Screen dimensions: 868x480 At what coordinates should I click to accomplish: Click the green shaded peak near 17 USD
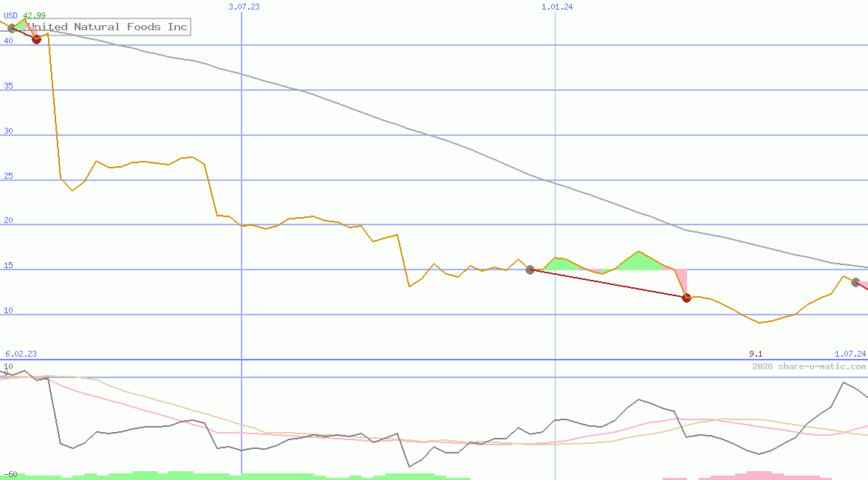[639, 261]
